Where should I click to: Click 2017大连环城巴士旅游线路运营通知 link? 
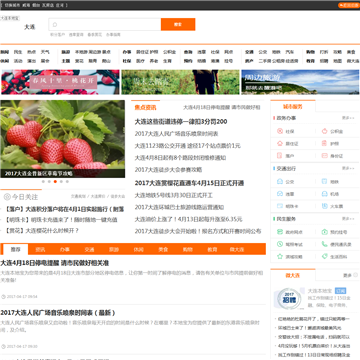point(179,207)
